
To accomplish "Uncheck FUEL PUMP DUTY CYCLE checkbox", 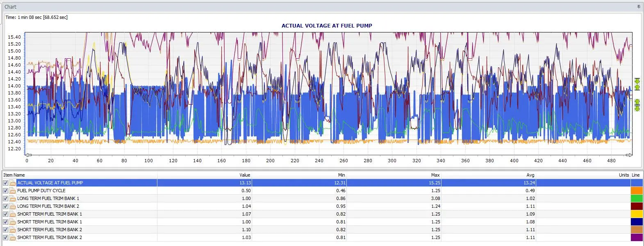I will tap(5, 191).
